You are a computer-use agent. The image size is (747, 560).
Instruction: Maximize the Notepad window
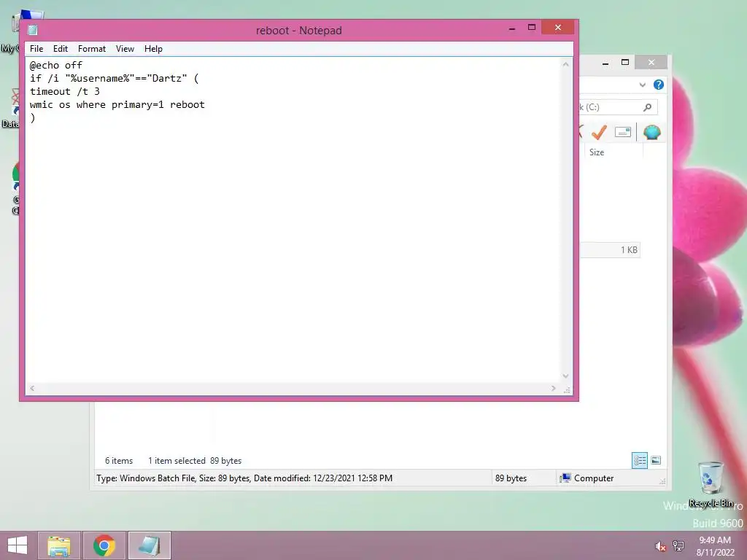point(532,28)
